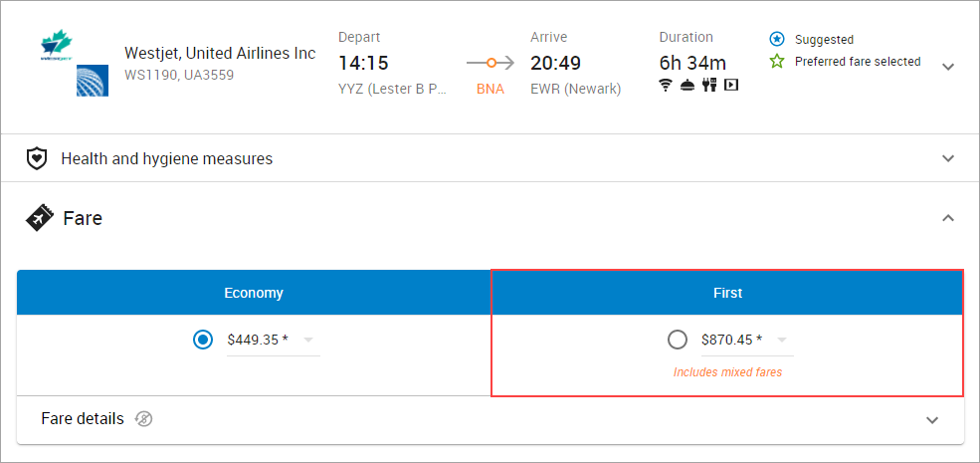This screenshot has height=463, width=980.
Task: Click the Fare ticket plane icon
Action: coord(40,218)
